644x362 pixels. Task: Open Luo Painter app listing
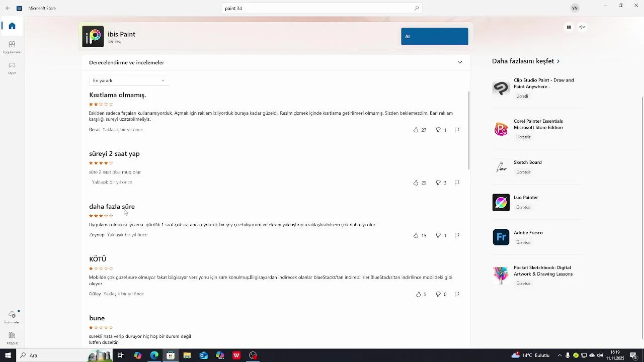(x=536, y=202)
